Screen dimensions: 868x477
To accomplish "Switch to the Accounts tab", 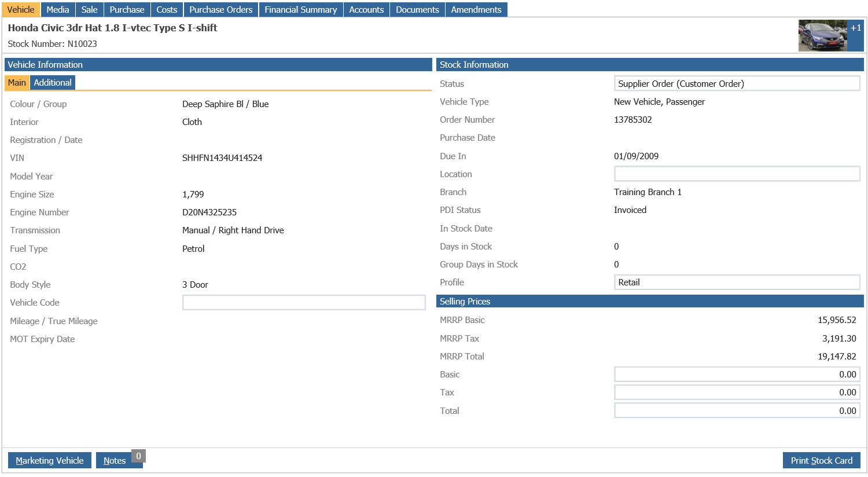I will [x=366, y=9].
